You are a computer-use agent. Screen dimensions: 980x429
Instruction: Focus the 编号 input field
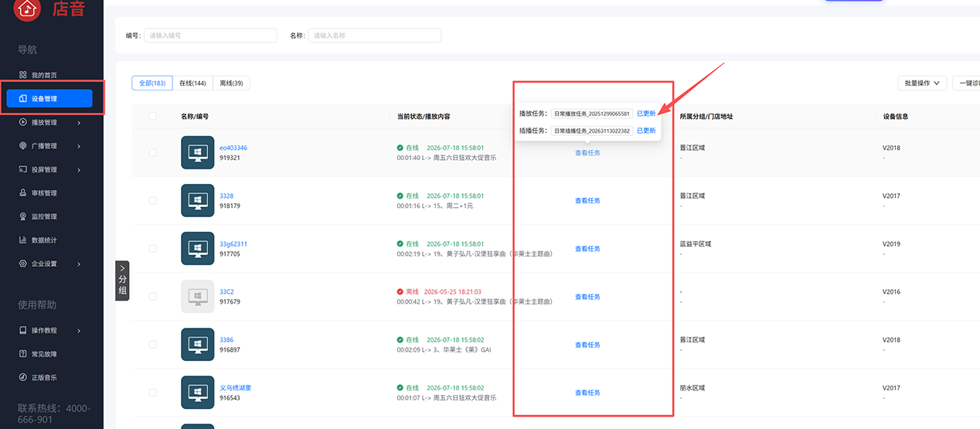point(210,36)
